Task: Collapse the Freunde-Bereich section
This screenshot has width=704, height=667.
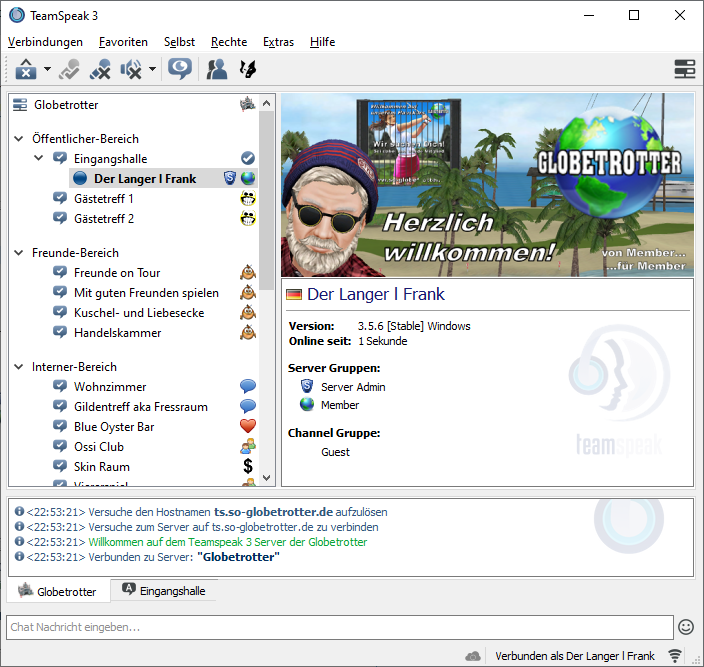Action: click(x=19, y=253)
